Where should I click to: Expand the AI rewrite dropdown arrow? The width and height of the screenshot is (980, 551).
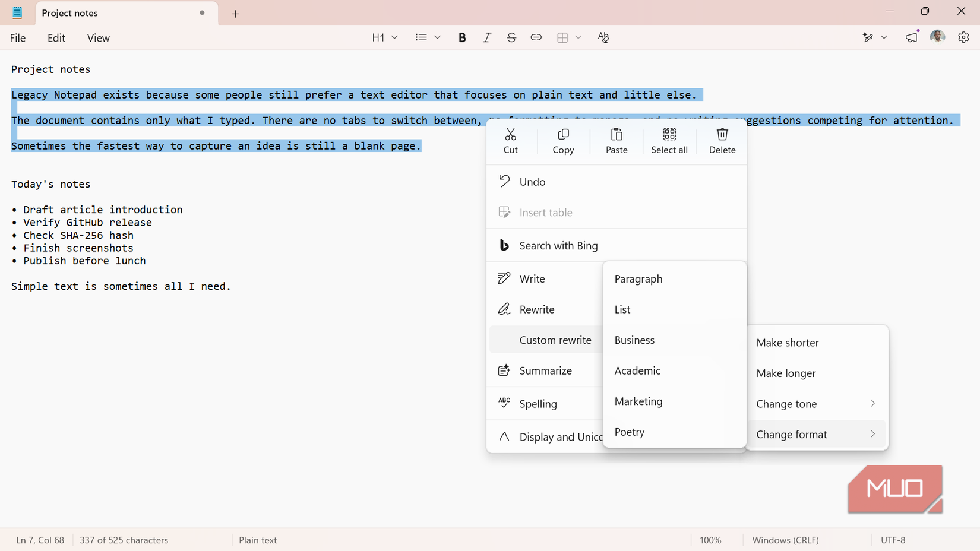point(884,37)
